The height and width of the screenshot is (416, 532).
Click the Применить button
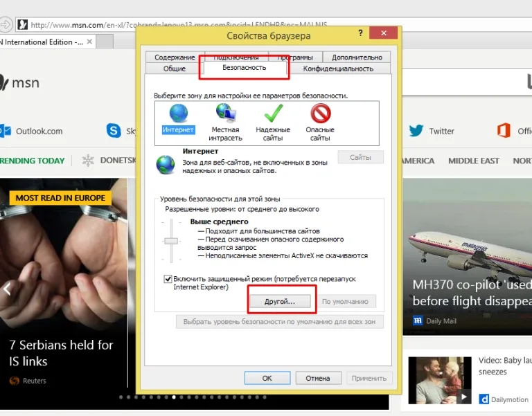click(x=369, y=378)
